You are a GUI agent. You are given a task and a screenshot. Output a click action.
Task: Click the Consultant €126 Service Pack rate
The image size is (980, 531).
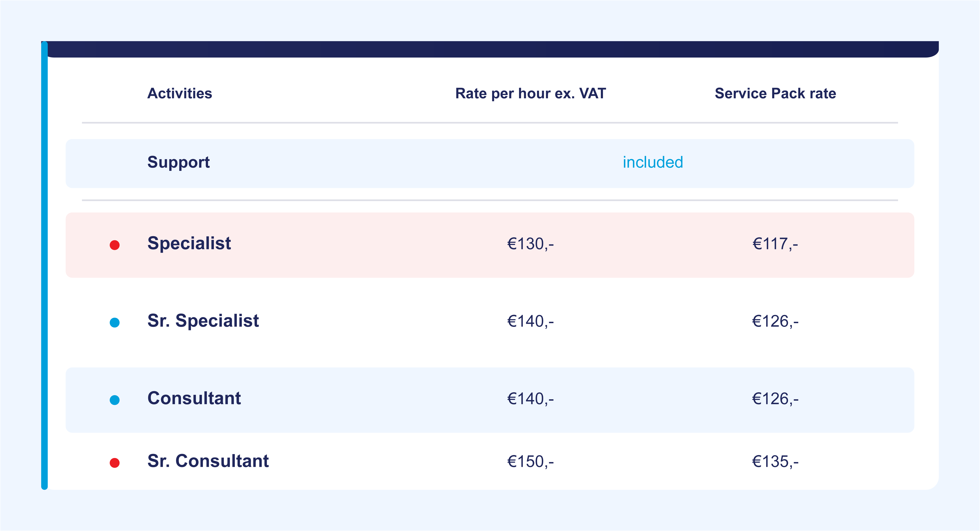(x=775, y=399)
